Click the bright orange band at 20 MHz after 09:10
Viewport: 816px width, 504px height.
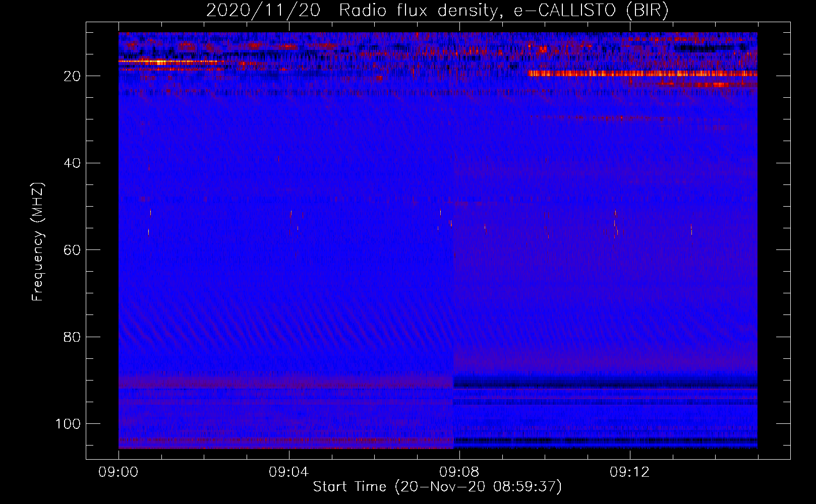click(x=643, y=74)
